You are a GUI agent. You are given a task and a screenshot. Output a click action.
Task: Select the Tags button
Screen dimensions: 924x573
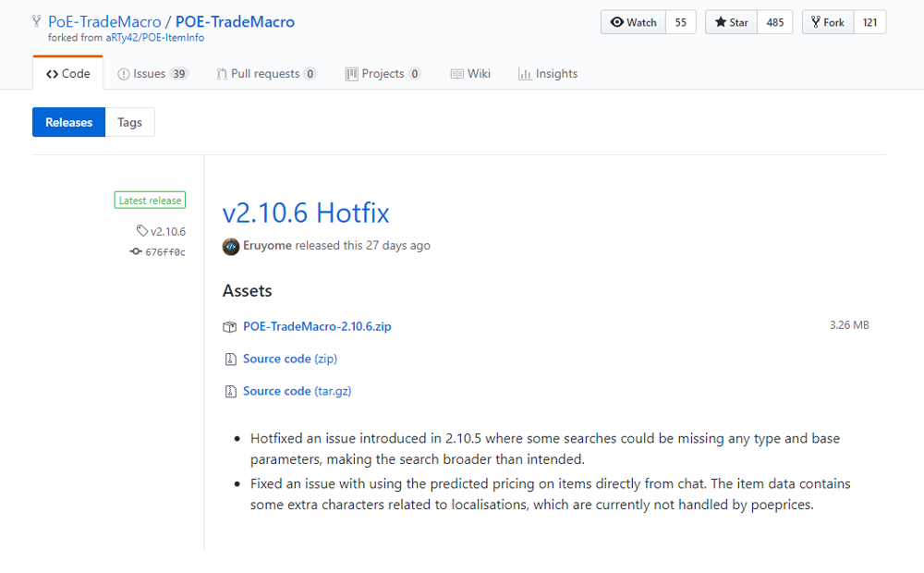[130, 122]
